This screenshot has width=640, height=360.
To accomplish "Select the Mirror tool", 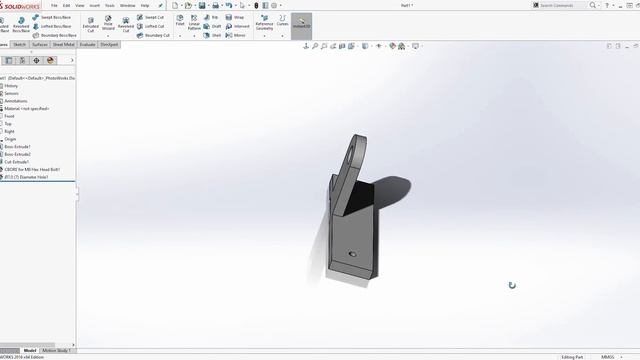I will point(236,35).
